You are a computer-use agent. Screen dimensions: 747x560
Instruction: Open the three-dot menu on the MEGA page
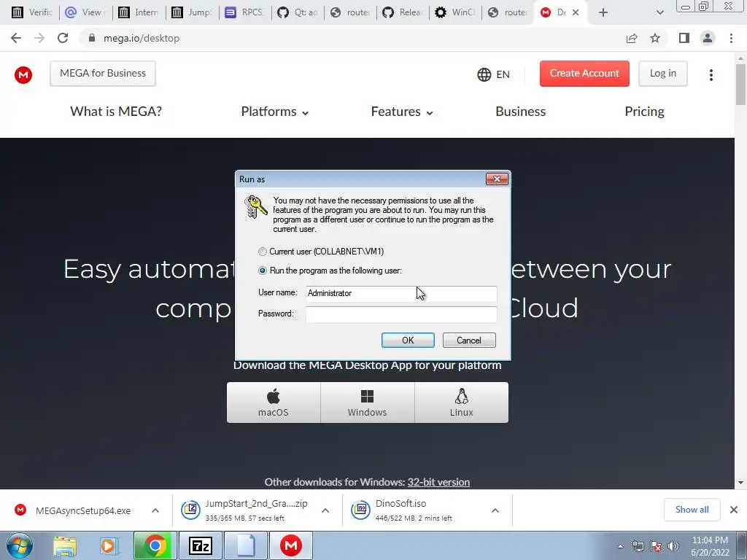tap(711, 75)
